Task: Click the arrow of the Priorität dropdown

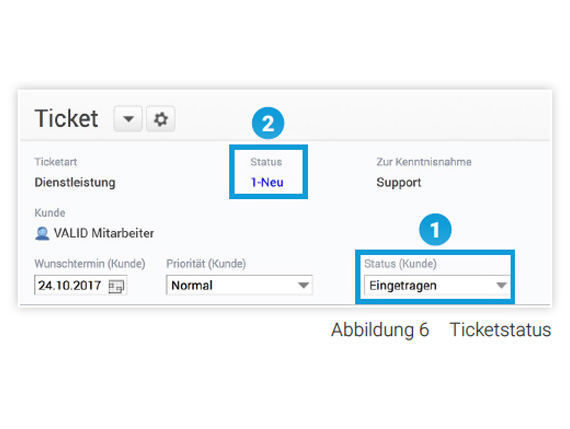Action: point(304,285)
